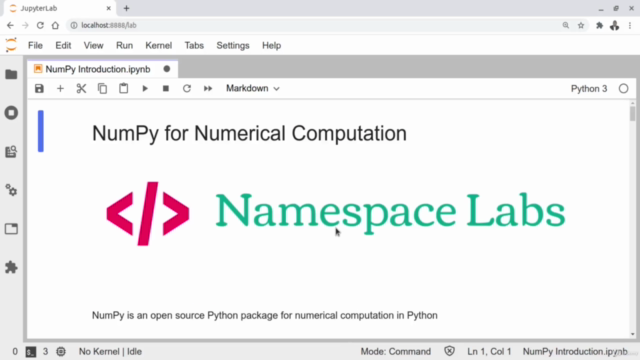Click the notebook trust shield icon
640x360 pixels.
click(x=449, y=351)
